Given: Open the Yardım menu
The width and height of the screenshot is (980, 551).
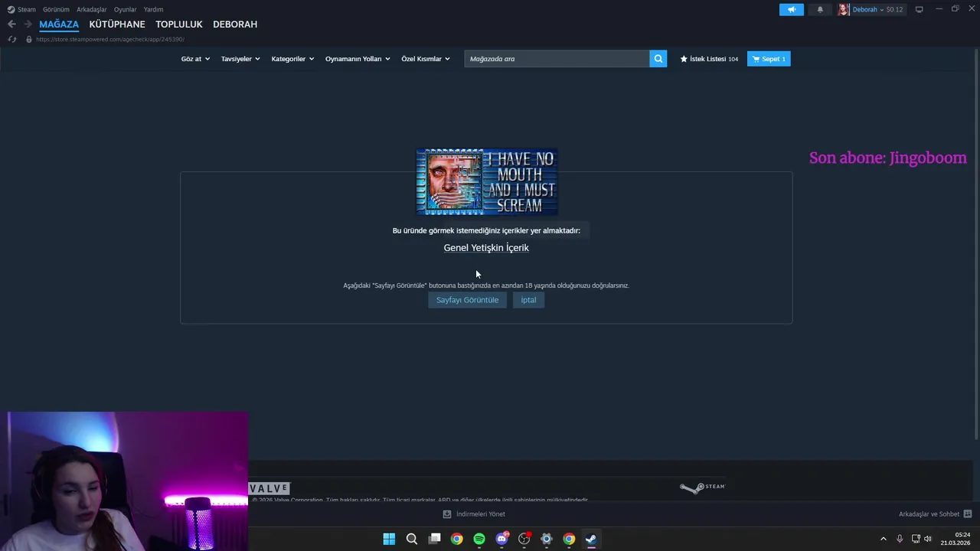Looking at the screenshot, I should point(153,10).
